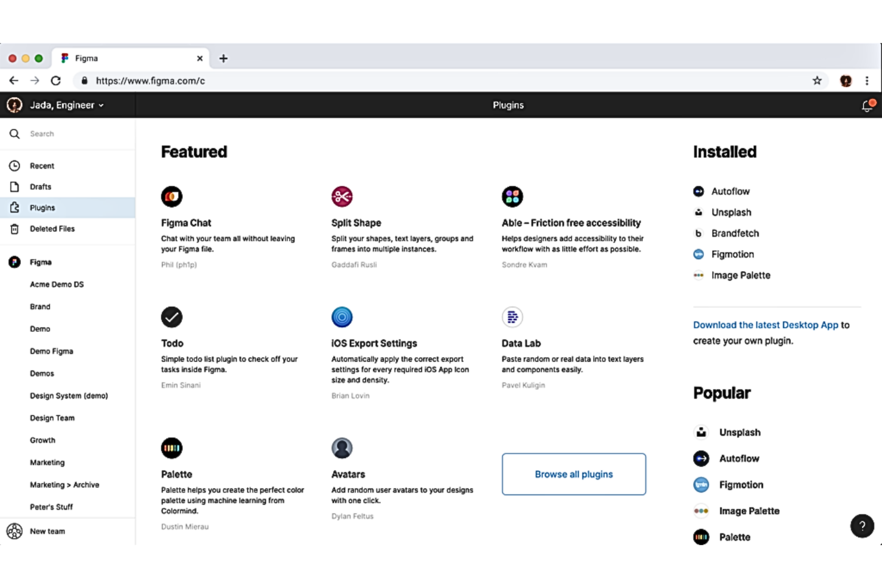Click the Todo checkmark plugin icon

(x=172, y=317)
